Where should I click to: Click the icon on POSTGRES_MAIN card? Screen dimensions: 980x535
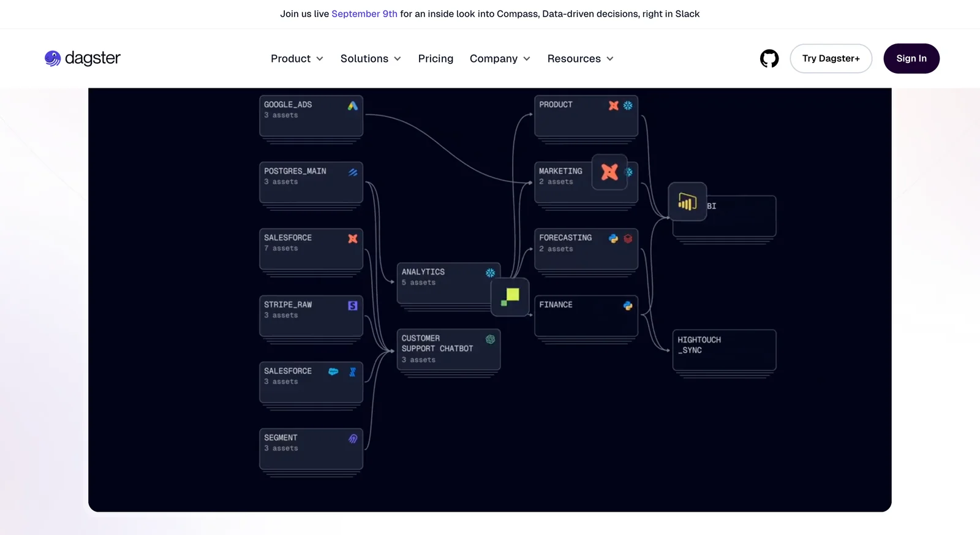(x=353, y=172)
